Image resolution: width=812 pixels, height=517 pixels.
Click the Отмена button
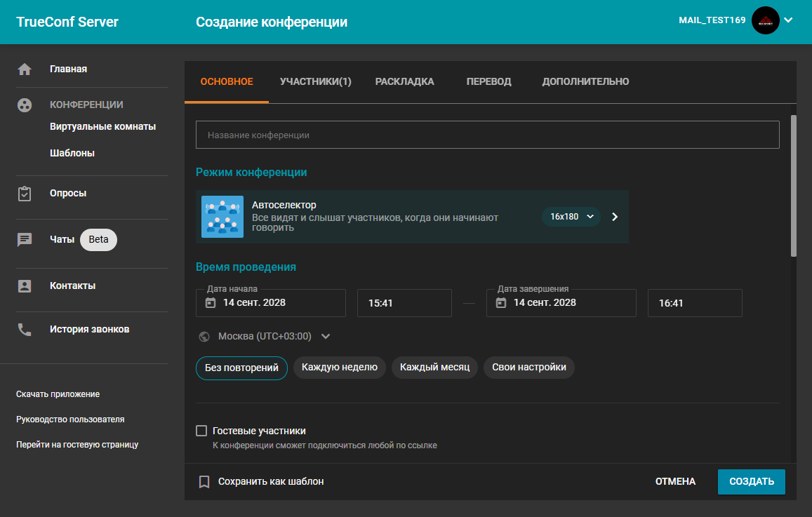click(675, 482)
